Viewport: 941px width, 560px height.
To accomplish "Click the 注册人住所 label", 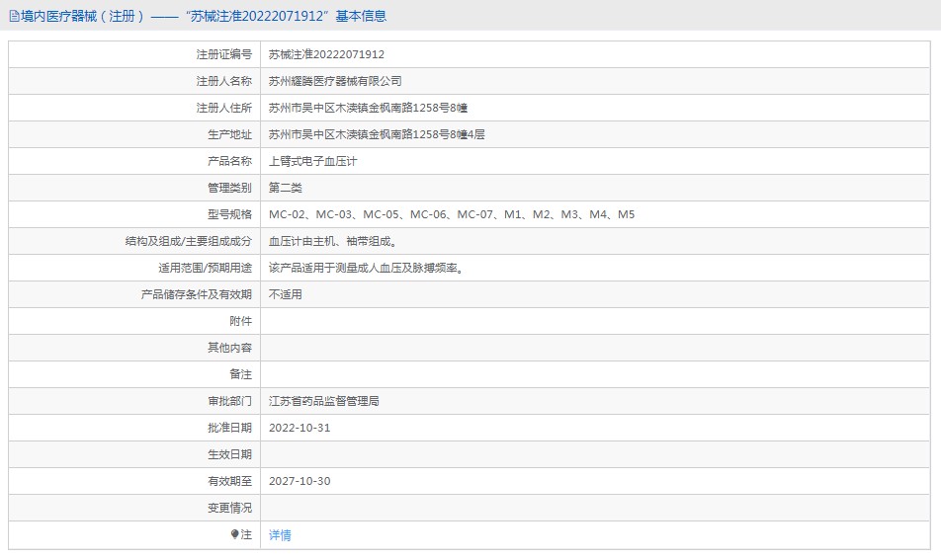I will tap(223, 108).
